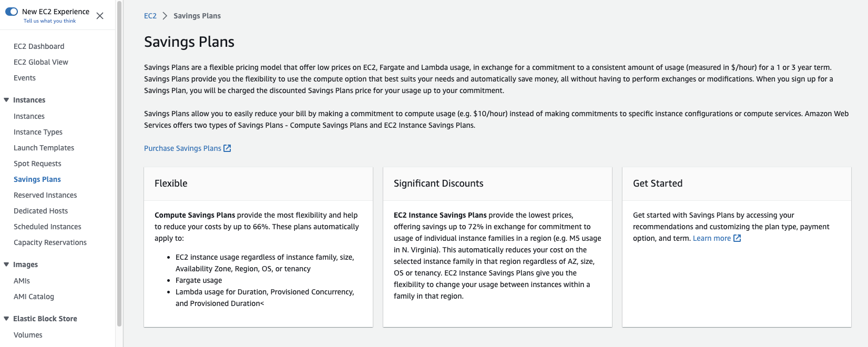
Task: Navigate to Savings Plans in sidebar
Action: tap(37, 179)
